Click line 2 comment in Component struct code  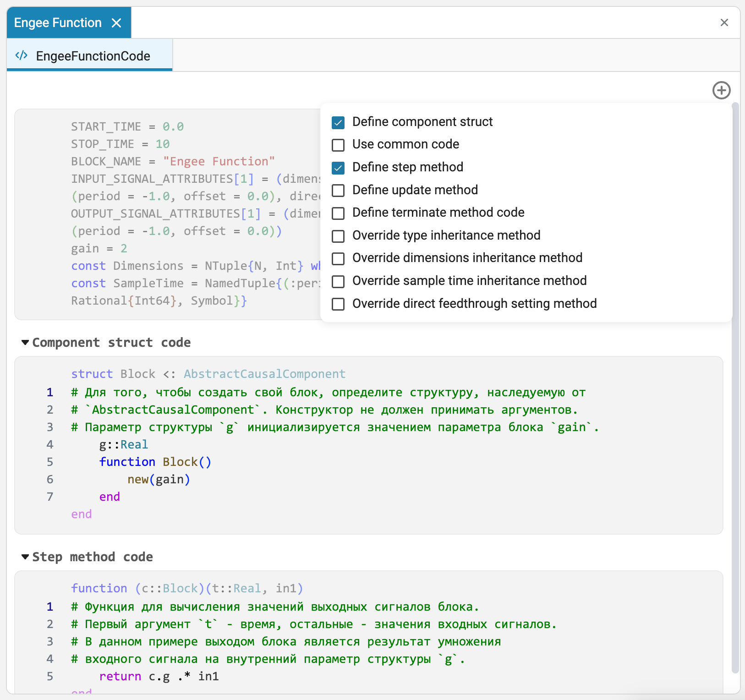point(324,410)
